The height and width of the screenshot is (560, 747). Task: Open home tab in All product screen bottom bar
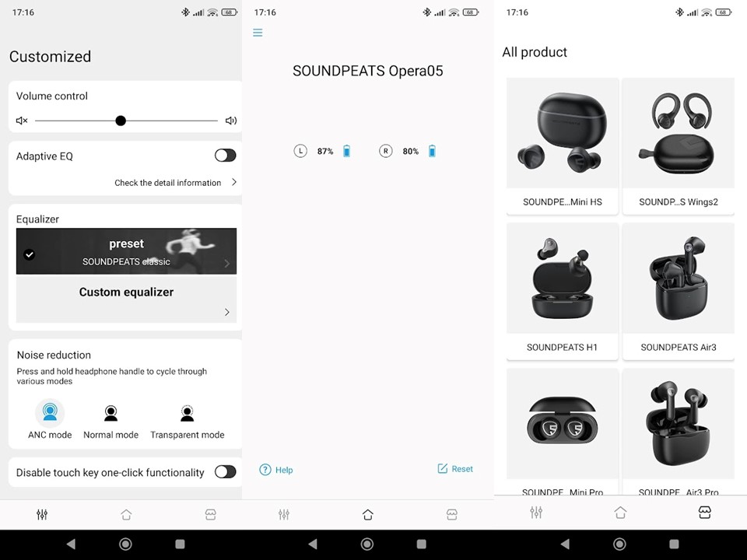pyautogui.click(x=620, y=513)
